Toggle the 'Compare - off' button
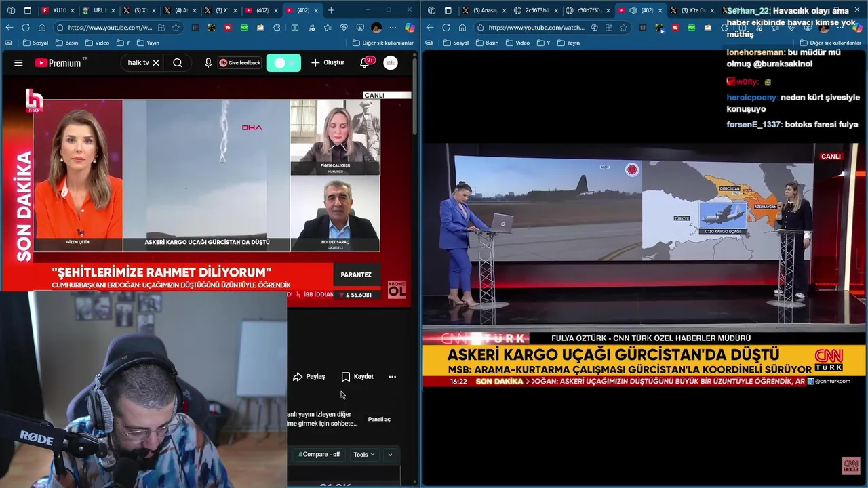868x488 pixels. (x=318, y=455)
